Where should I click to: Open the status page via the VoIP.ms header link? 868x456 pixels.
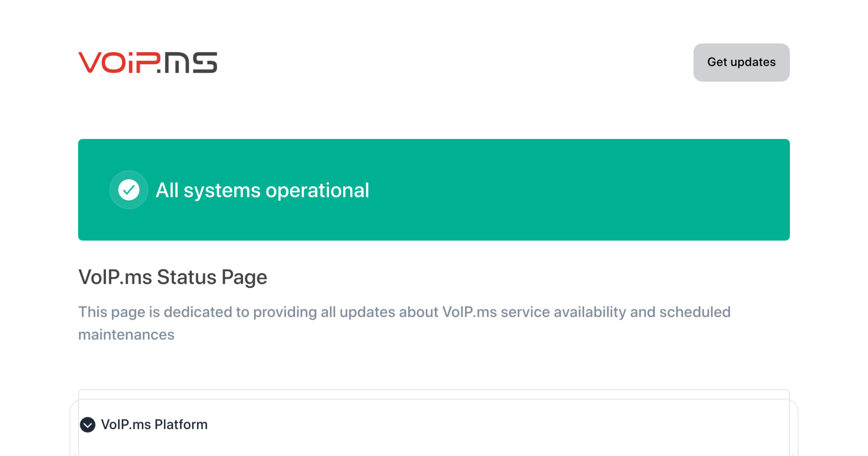(x=147, y=63)
